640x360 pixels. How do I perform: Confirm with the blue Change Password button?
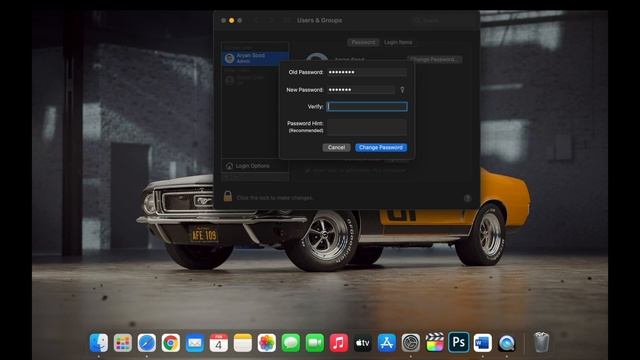point(381,147)
